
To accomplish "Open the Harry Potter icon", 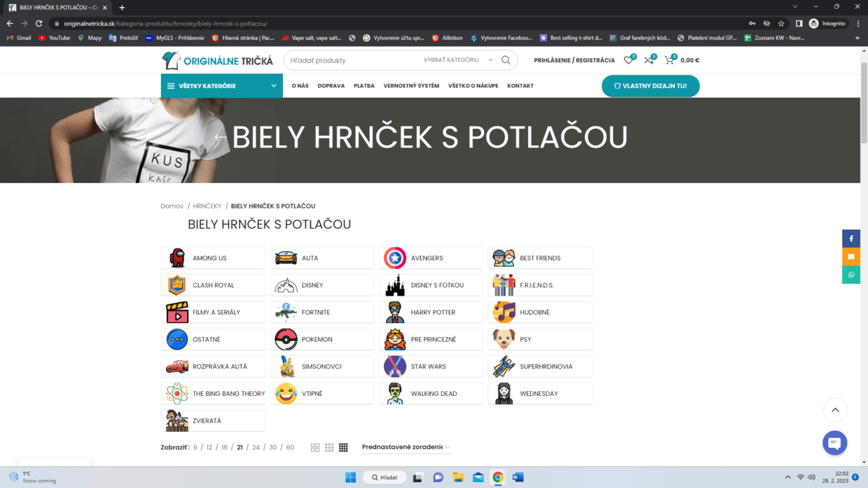I will 395,312.
